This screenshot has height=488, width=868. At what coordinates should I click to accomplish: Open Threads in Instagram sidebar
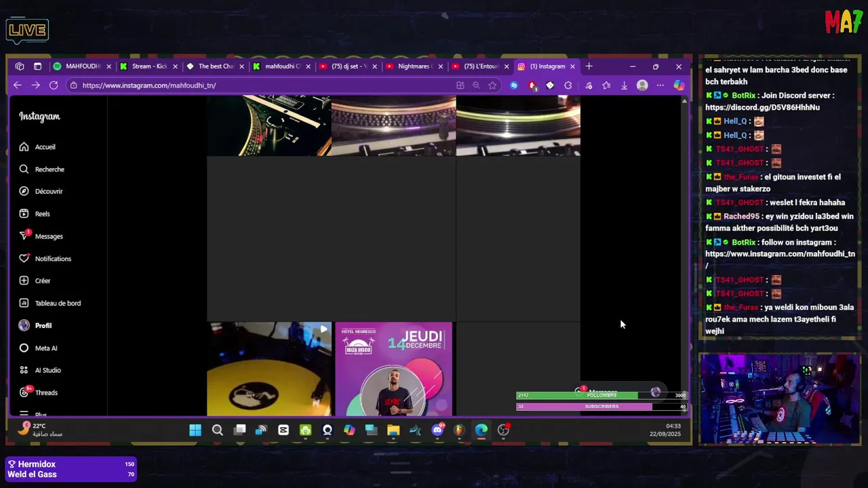(38, 392)
